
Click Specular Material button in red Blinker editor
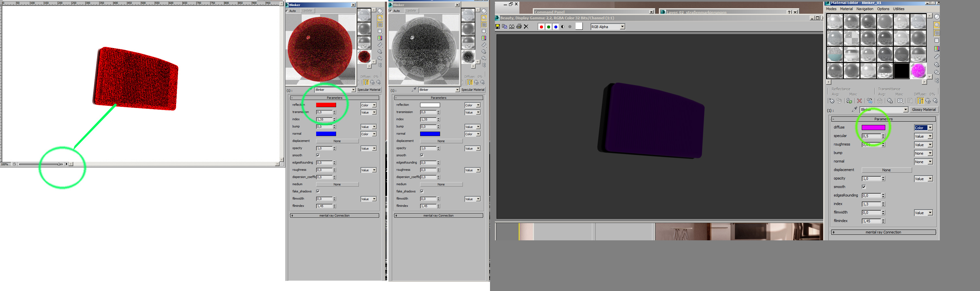[368, 90]
